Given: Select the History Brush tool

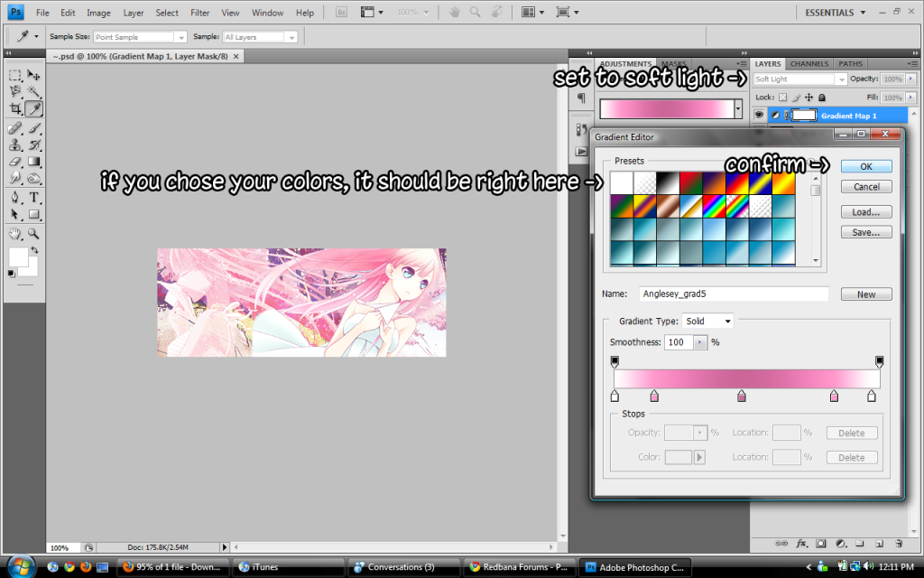Looking at the screenshot, I should pos(33,144).
